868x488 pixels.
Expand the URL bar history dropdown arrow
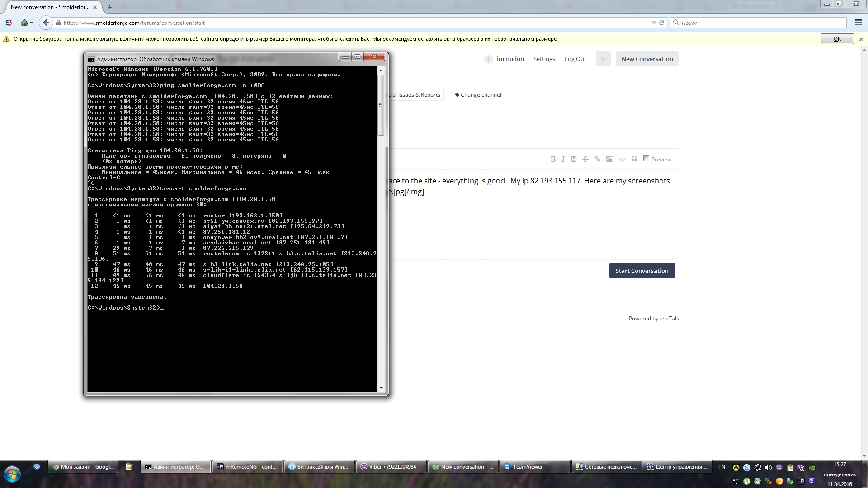653,23
